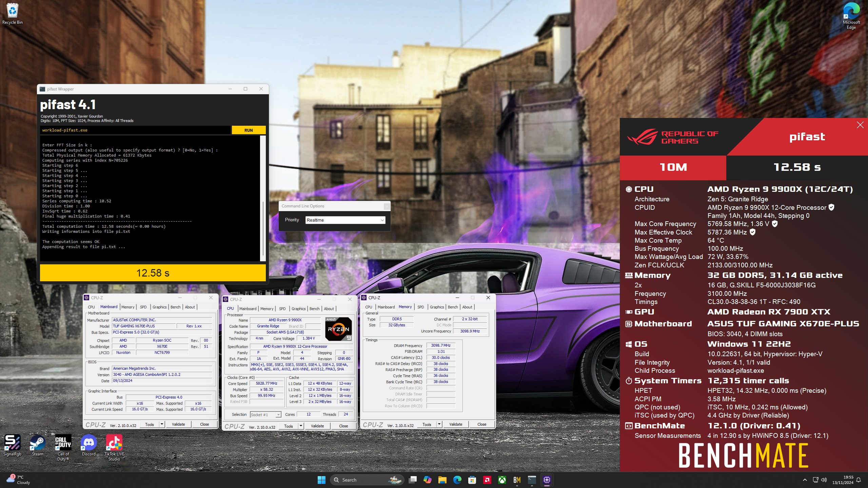868x488 pixels.
Task: Switch to CPU-Z via its taskbar icon
Action: tap(547, 480)
